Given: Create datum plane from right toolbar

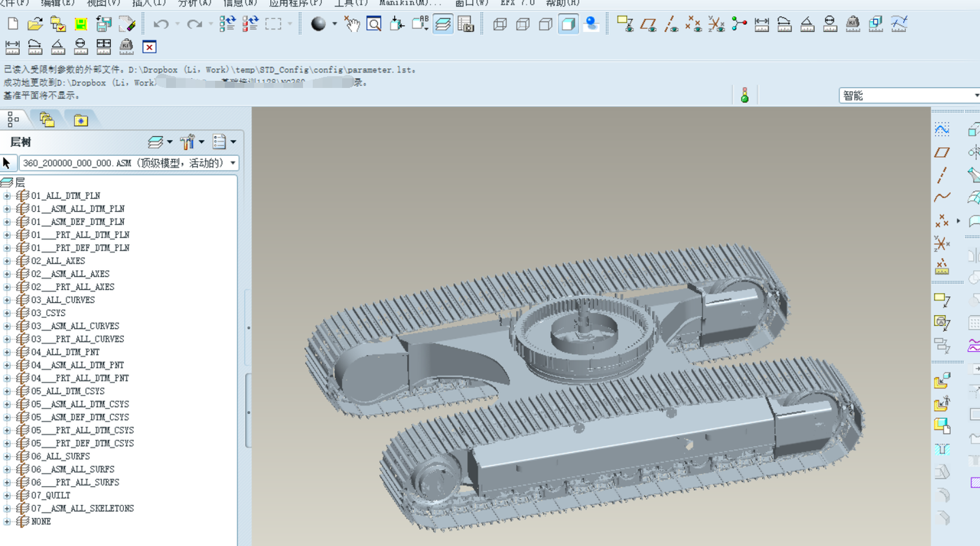Looking at the screenshot, I should (942, 152).
